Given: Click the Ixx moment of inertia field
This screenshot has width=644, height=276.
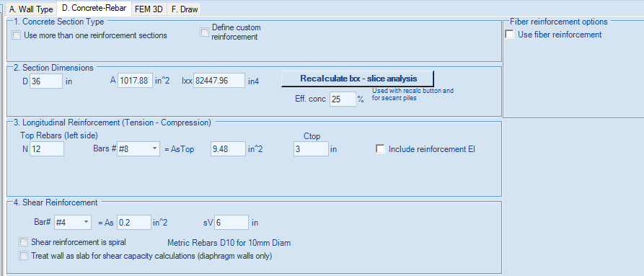Looking at the screenshot, I should (219, 81).
